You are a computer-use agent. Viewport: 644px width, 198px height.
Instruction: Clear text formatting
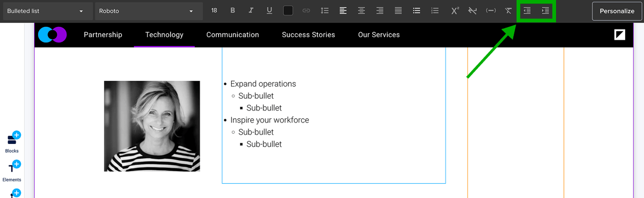click(x=508, y=11)
